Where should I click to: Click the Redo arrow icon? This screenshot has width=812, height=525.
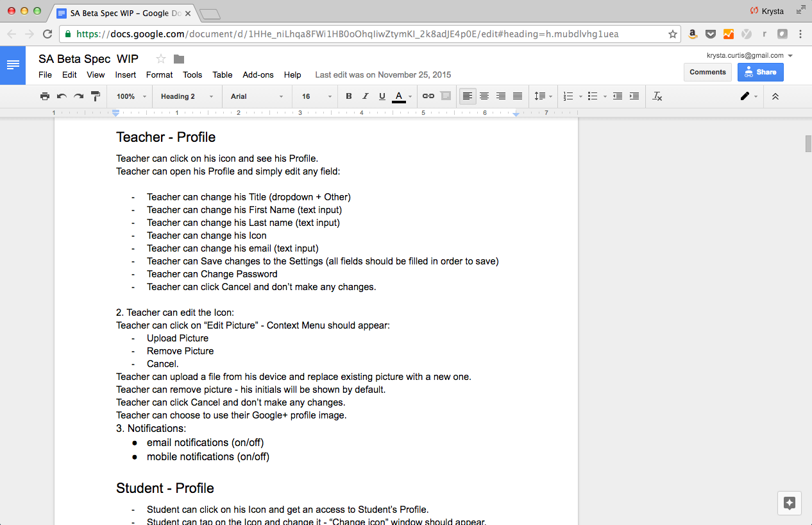[78, 96]
